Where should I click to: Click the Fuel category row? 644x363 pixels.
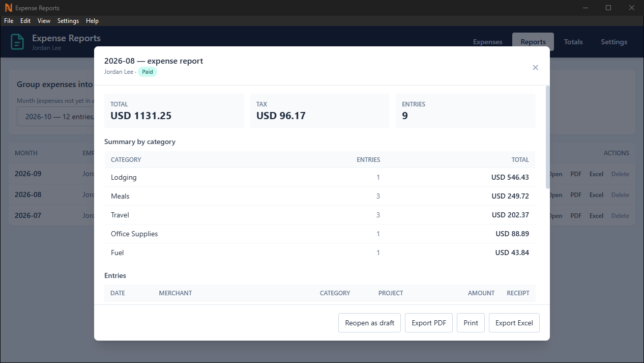click(319, 253)
